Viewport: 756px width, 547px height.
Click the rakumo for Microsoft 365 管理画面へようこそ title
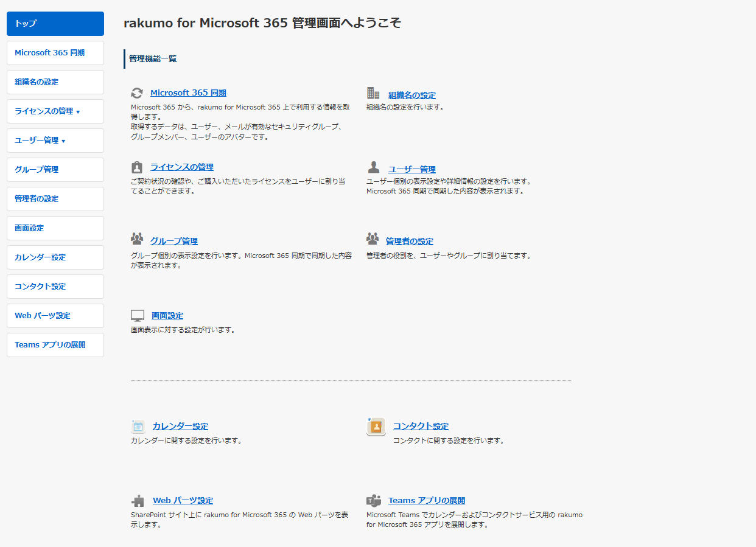262,23
